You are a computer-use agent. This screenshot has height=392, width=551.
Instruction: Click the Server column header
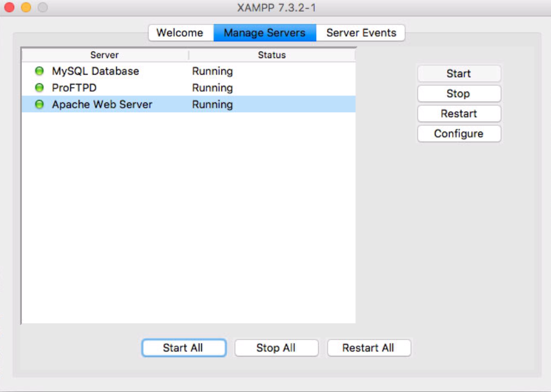coord(105,55)
